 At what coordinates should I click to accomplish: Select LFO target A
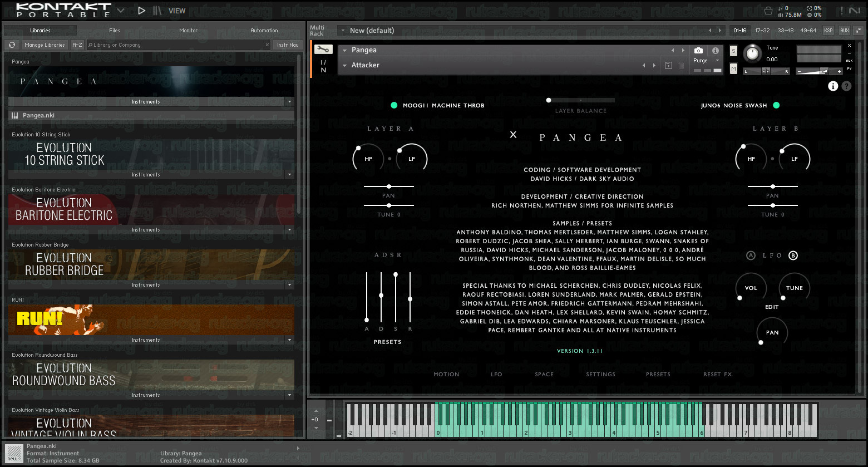751,255
